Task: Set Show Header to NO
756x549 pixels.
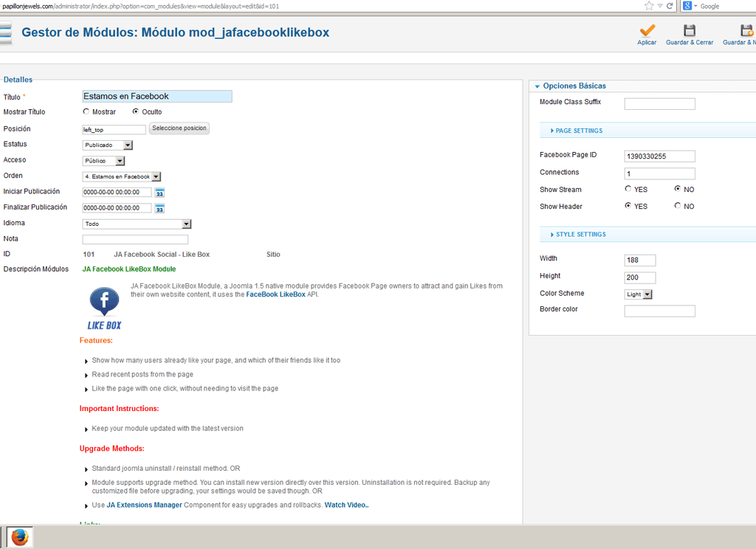Action: click(x=678, y=206)
